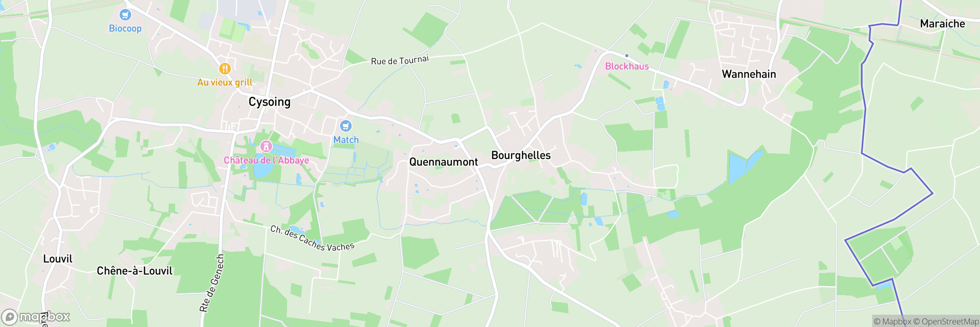Click the Match supermarket cart icon
Screen dimensions: 980x327
point(346,126)
